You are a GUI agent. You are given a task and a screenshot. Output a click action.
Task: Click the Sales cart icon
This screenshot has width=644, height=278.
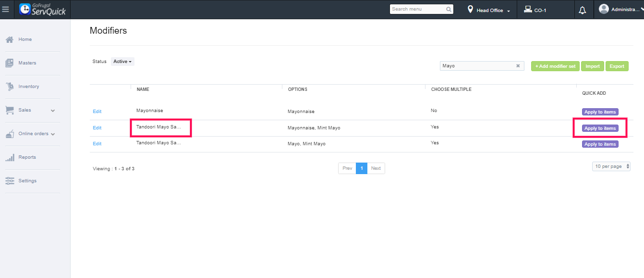pyautogui.click(x=9, y=110)
